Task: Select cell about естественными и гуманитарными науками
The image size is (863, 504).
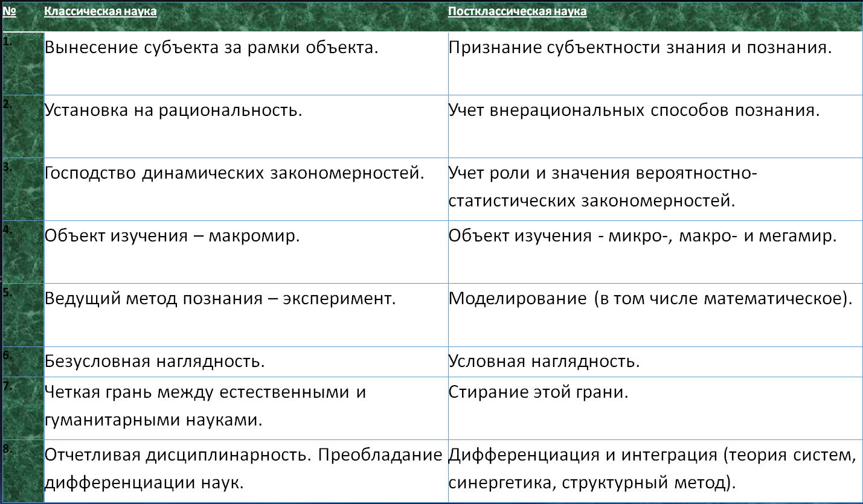Action: tap(246, 408)
